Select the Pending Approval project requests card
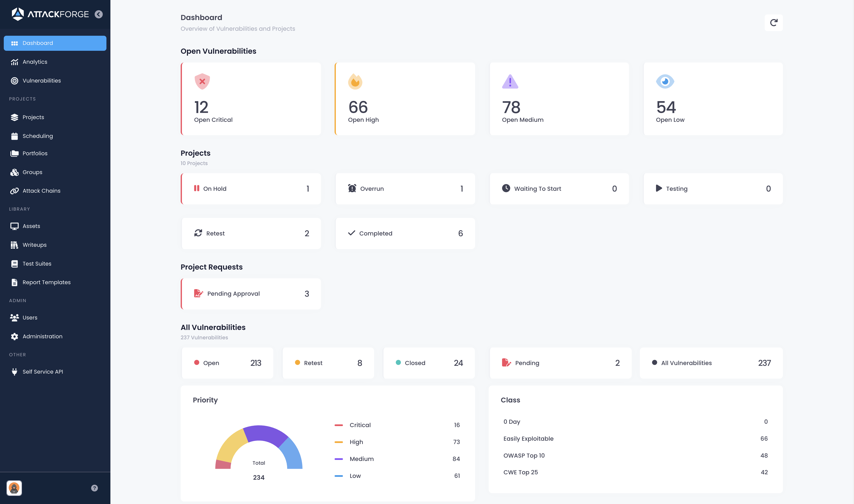 tap(251, 294)
